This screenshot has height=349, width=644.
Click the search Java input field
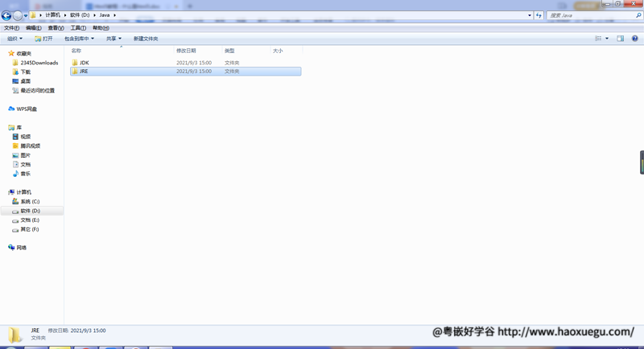pyautogui.click(x=591, y=15)
